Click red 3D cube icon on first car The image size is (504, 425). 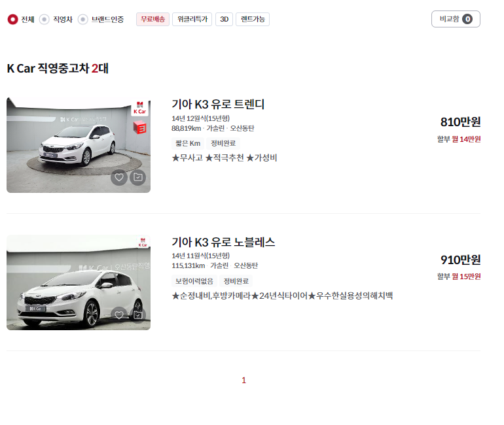[140, 127]
